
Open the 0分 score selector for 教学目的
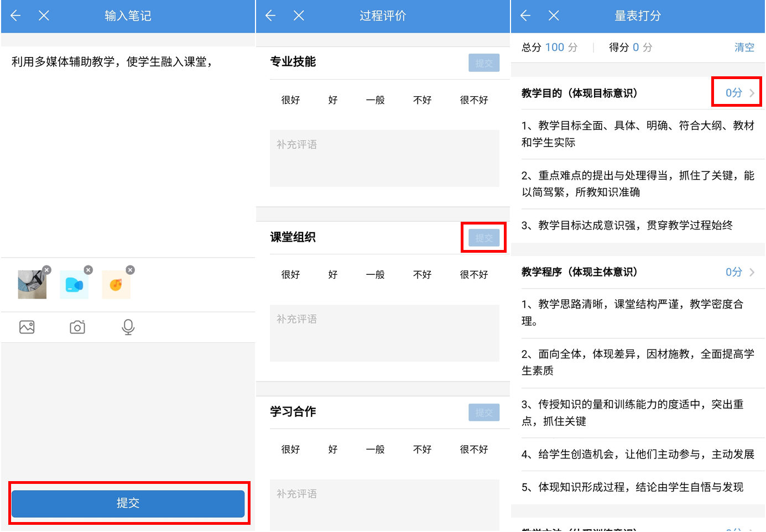734,93
